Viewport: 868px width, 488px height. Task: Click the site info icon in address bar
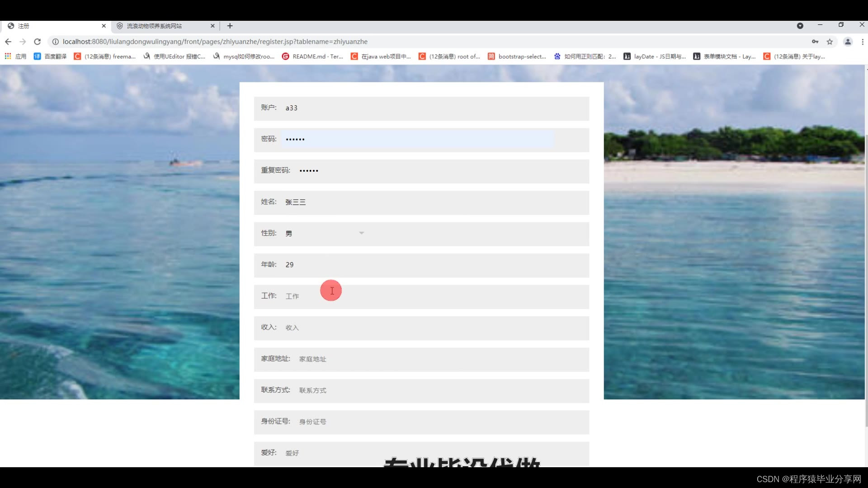(55, 42)
